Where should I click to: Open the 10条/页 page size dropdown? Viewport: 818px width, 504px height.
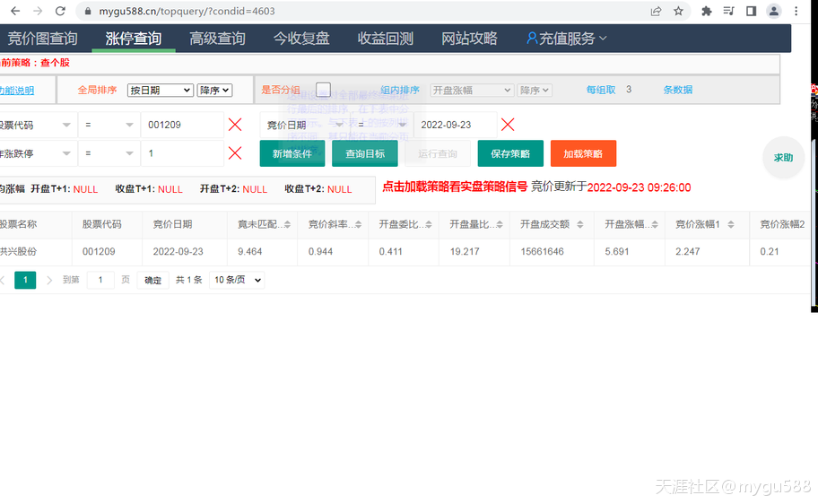pos(237,281)
